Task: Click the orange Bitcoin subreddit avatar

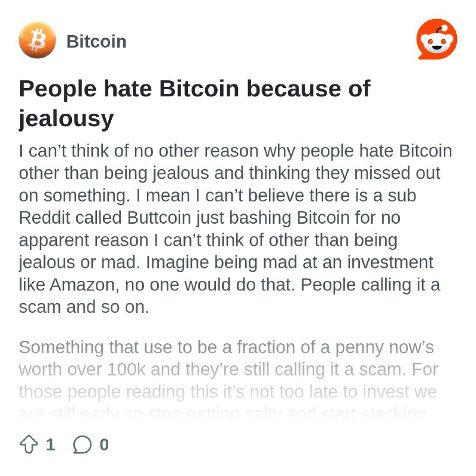Action: pyautogui.click(x=37, y=40)
